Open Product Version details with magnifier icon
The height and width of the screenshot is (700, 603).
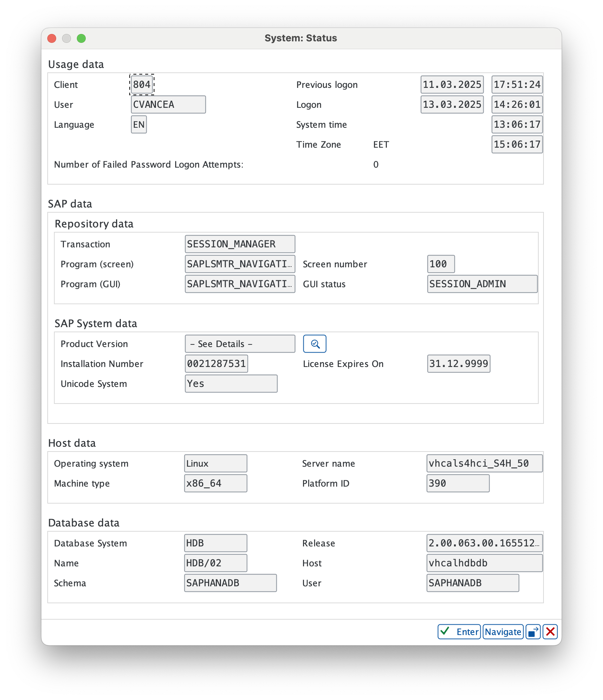point(314,343)
